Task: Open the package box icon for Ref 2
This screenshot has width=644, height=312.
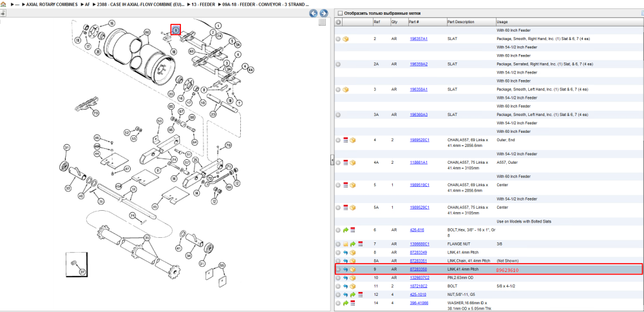Action: coord(346,39)
